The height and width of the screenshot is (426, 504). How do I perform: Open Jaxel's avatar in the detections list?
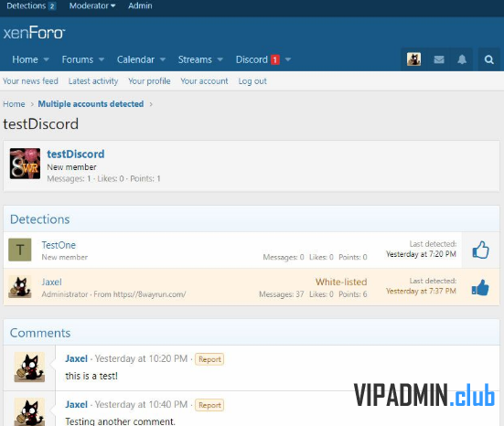pyautogui.click(x=20, y=286)
